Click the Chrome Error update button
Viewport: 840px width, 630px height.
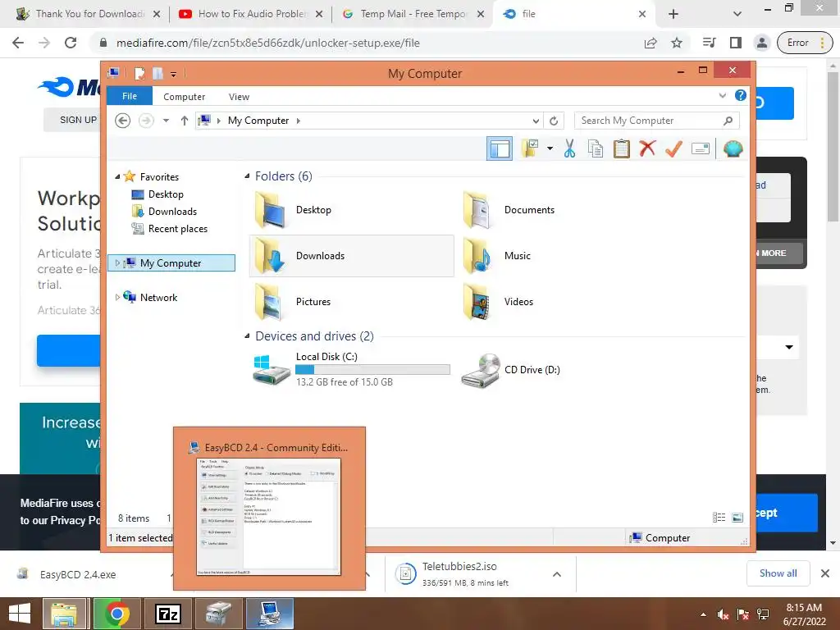(x=804, y=43)
